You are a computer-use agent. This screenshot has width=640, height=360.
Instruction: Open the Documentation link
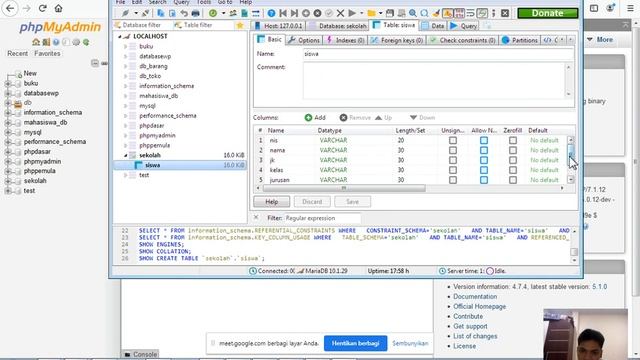pos(475,297)
